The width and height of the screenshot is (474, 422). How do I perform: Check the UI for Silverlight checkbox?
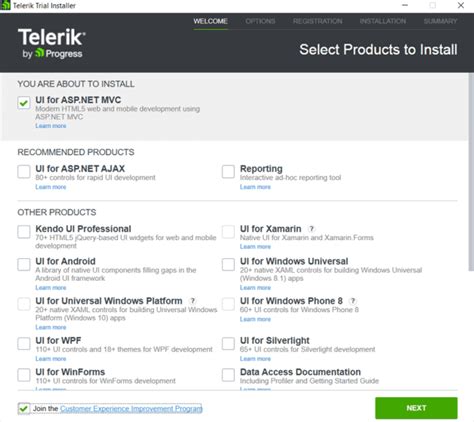tap(228, 343)
